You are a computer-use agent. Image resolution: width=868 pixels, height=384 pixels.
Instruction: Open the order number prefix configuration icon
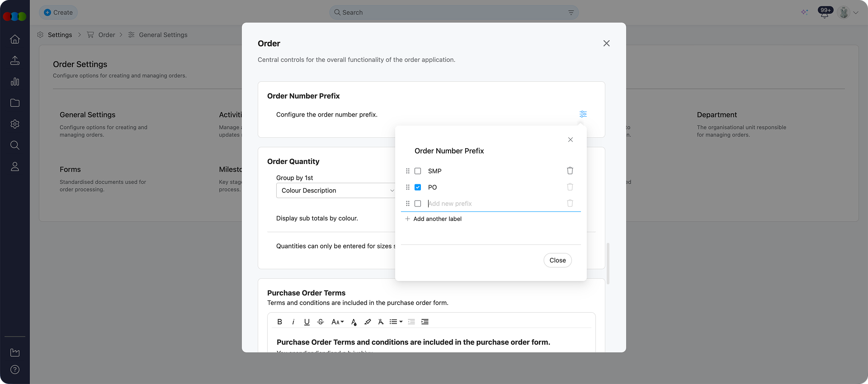pos(583,114)
